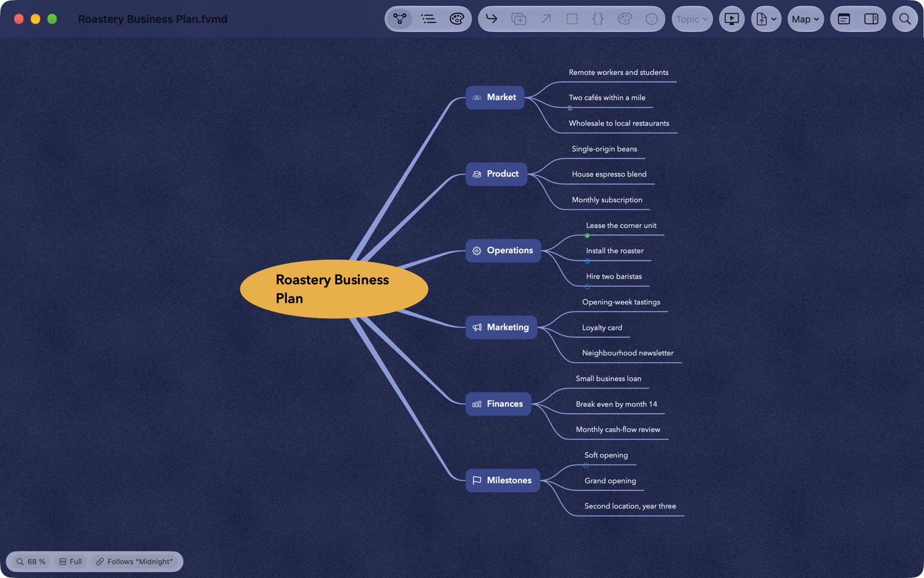The image size is (924, 578).
Task: Add a dashed boundary around topics
Action: (572, 19)
